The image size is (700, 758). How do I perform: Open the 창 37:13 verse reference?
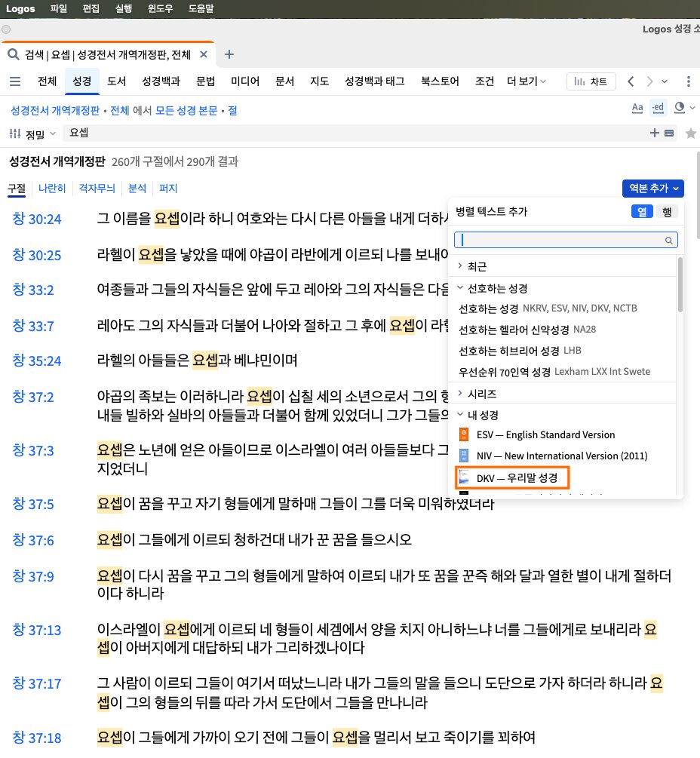coord(37,630)
